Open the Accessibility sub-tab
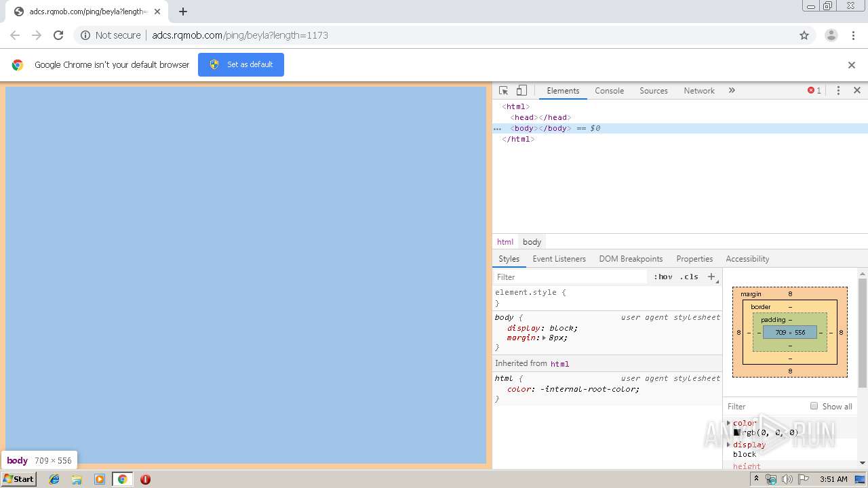The width and height of the screenshot is (868, 488). [747, 259]
